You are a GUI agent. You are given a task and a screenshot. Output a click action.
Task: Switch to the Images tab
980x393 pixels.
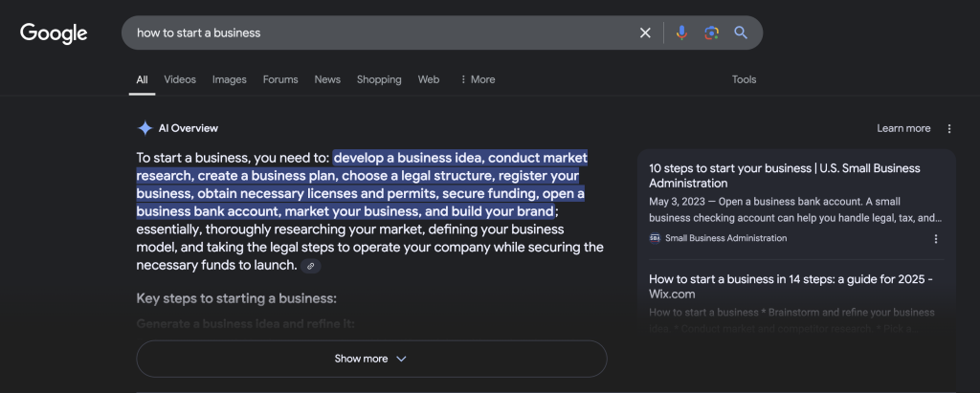230,79
